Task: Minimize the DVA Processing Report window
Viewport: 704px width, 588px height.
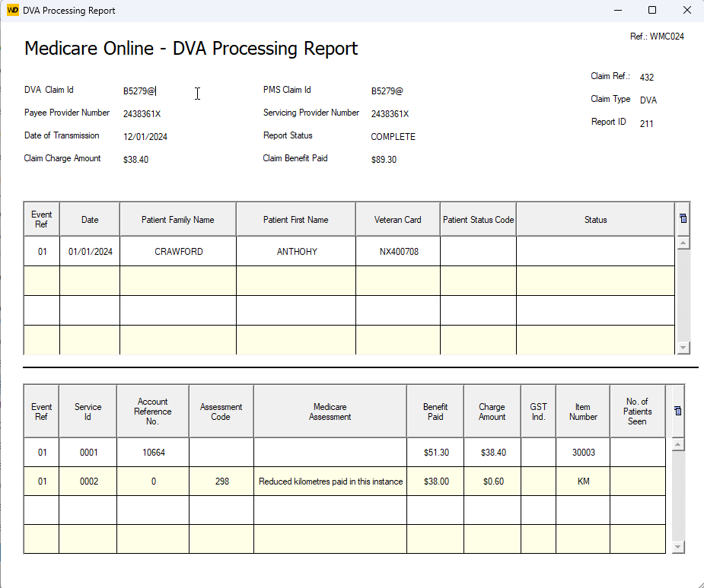Action: (x=618, y=10)
